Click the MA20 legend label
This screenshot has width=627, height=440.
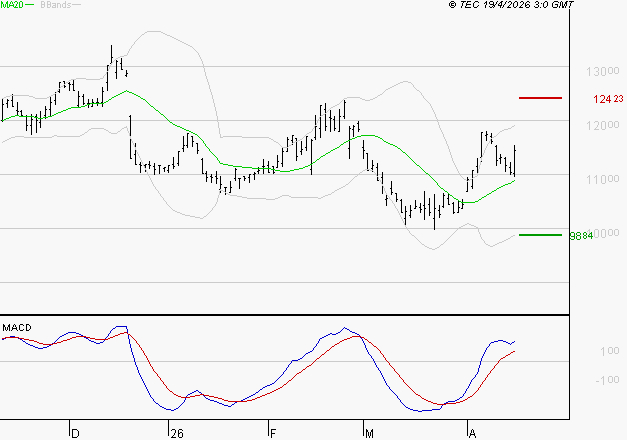click(x=12, y=4)
